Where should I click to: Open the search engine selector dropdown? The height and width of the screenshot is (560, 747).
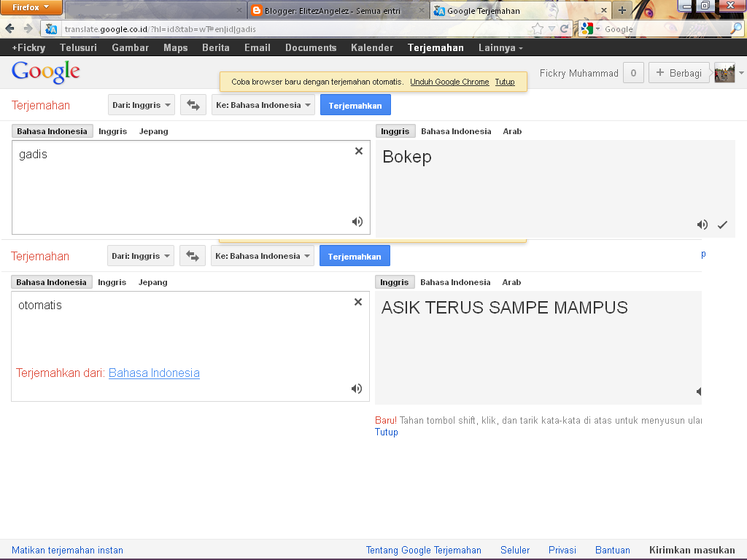[591, 29]
